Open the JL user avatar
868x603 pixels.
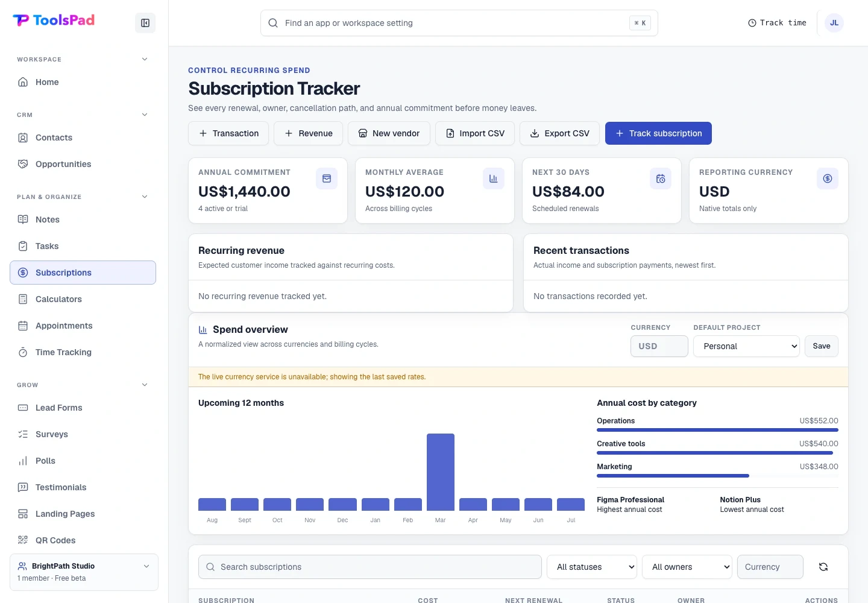click(834, 23)
